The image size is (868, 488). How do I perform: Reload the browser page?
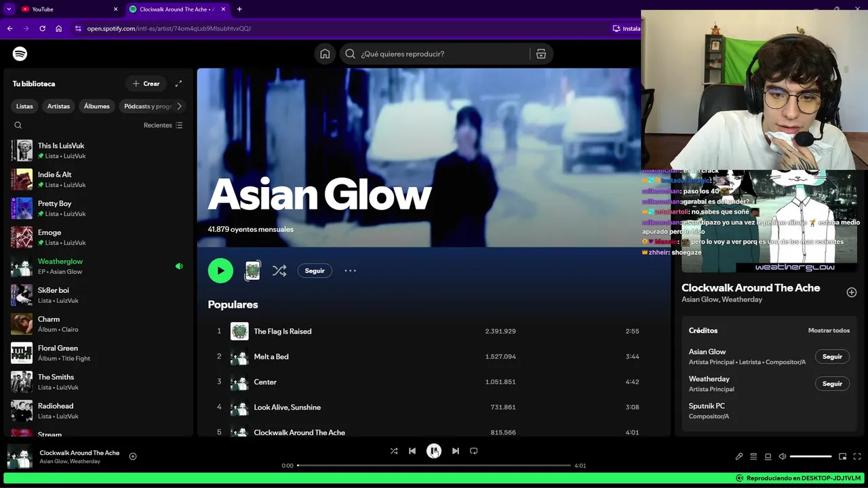coord(42,28)
